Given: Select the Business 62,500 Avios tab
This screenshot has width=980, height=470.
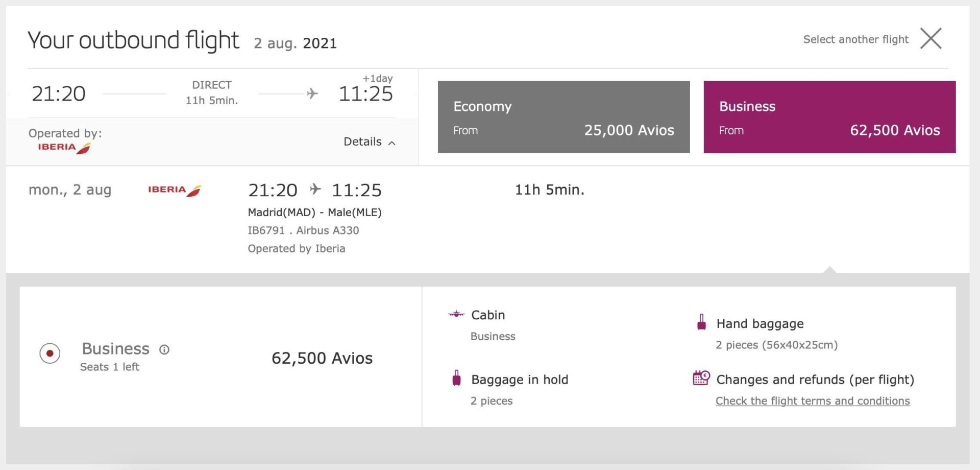Looking at the screenshot, I should [x=829, y=117].
